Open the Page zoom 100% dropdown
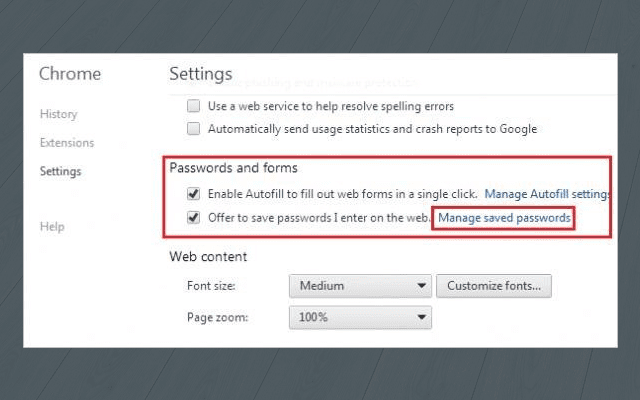The width and height of the screenshot is (640, 400). click(360, 318)
